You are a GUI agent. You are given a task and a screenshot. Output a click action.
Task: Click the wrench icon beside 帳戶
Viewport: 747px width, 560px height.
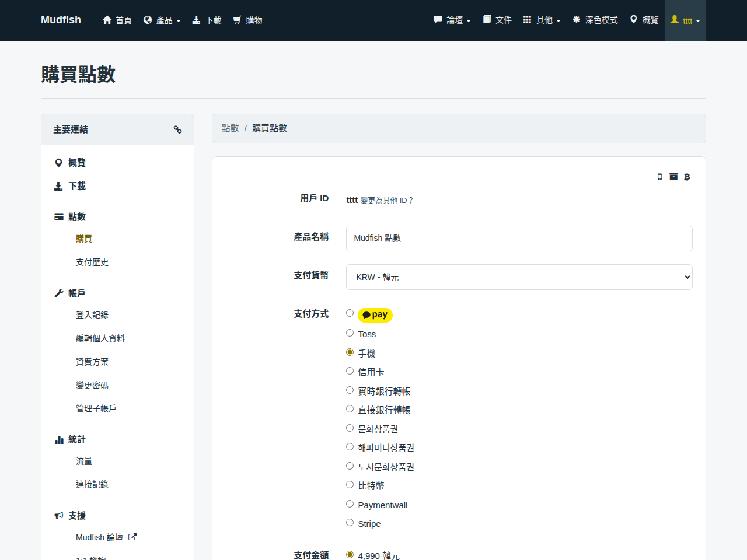click(59, 293)
